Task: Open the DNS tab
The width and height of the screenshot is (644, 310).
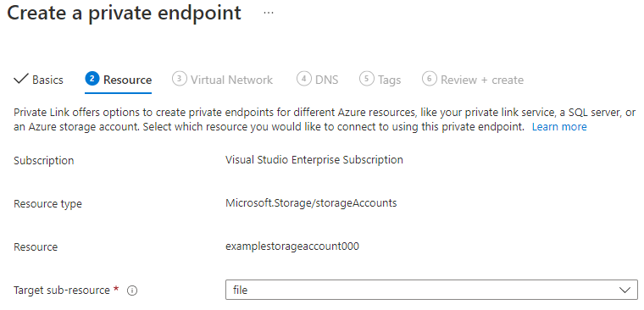Action: pos(318,80)
